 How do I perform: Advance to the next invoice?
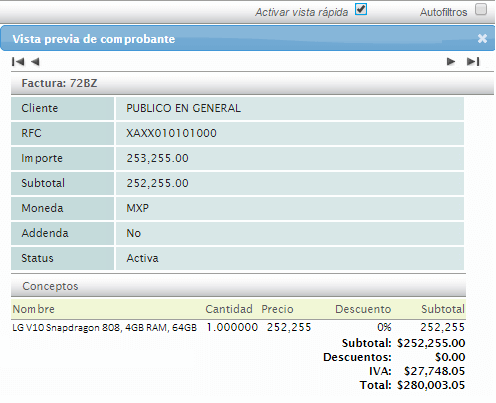pos(451,62)
